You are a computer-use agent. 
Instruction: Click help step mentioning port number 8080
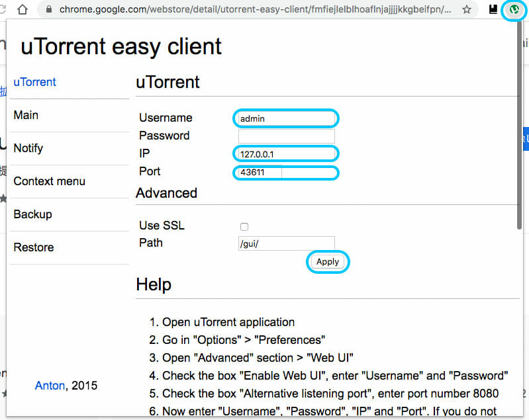(324, 394)
